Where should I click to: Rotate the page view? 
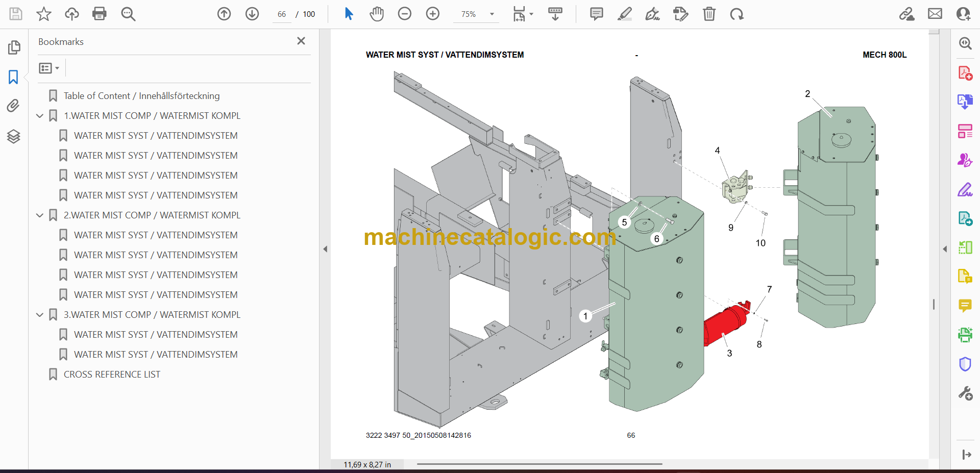coord(737,14)
